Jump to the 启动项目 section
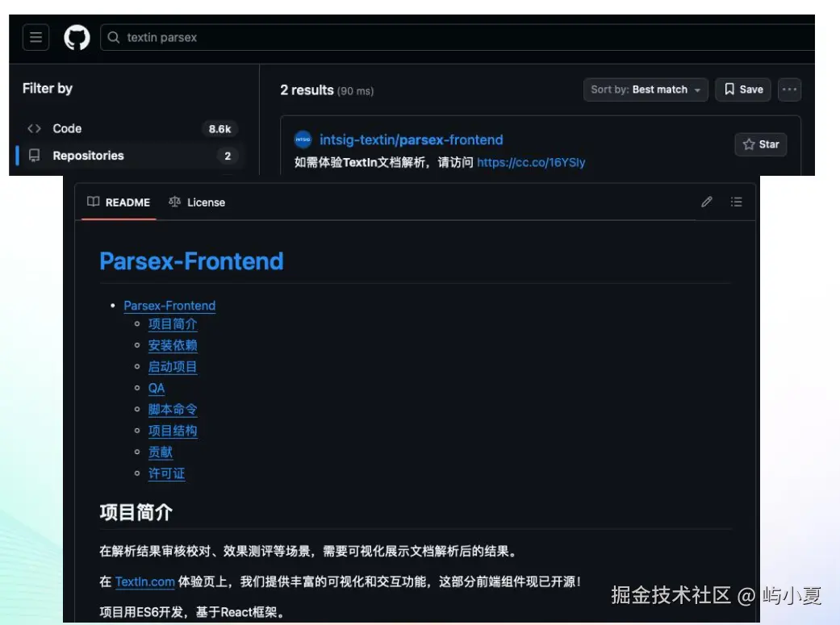 (x=173, y=367)
